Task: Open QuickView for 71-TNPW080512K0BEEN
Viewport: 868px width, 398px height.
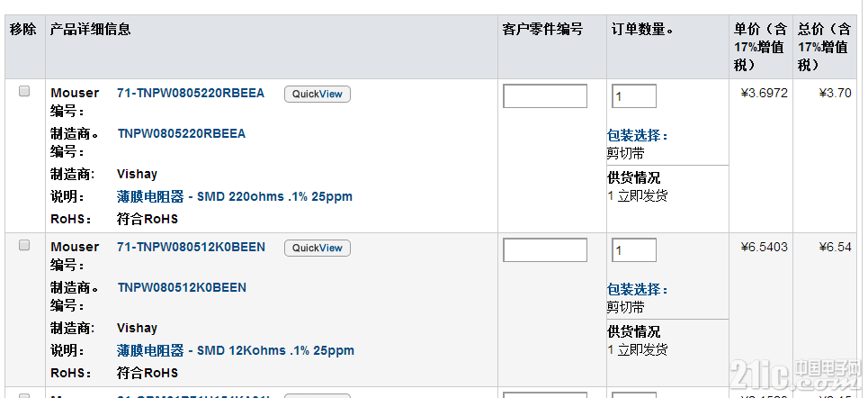Action: 318,248
